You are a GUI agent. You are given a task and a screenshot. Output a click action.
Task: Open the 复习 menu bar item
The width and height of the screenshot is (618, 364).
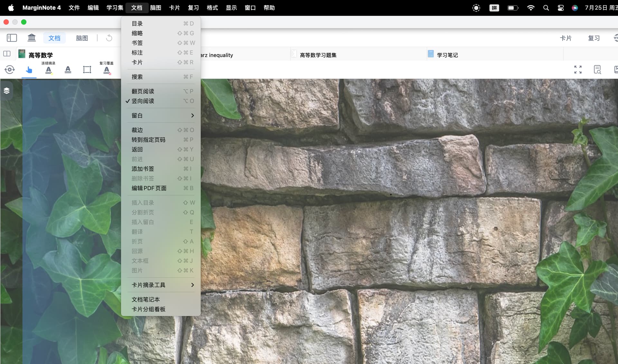pos(193,8)
